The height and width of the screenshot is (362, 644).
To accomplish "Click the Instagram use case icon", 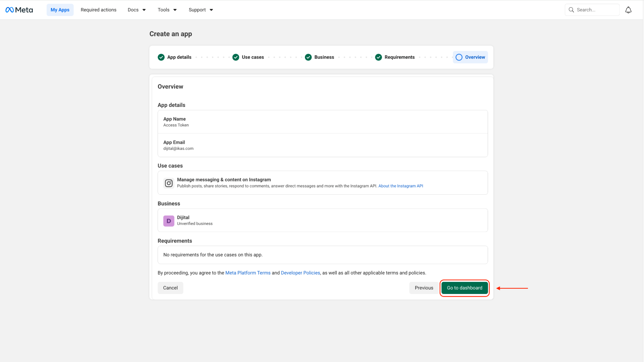I will 169,183.
